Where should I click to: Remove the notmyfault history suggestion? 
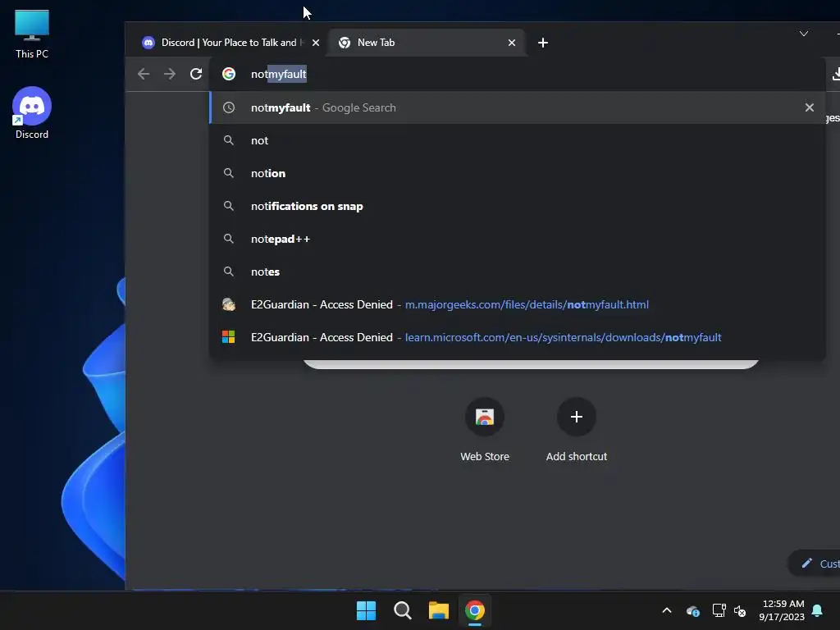pos(810,107)
